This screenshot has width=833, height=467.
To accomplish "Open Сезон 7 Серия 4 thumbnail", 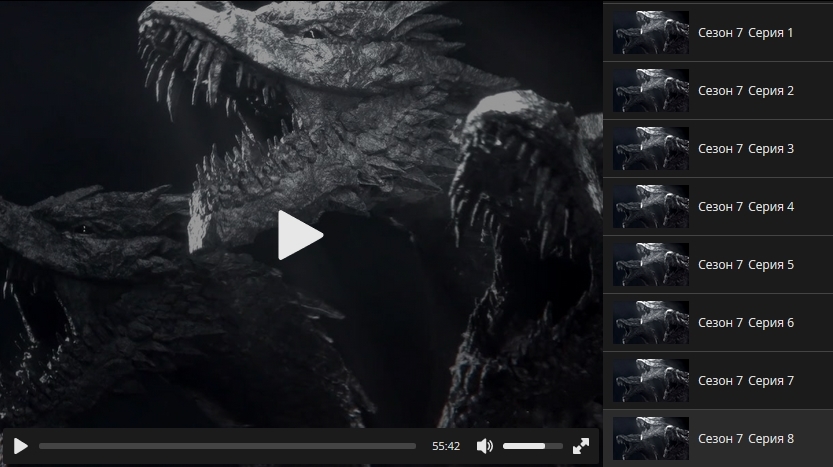I will click(651, 206).
